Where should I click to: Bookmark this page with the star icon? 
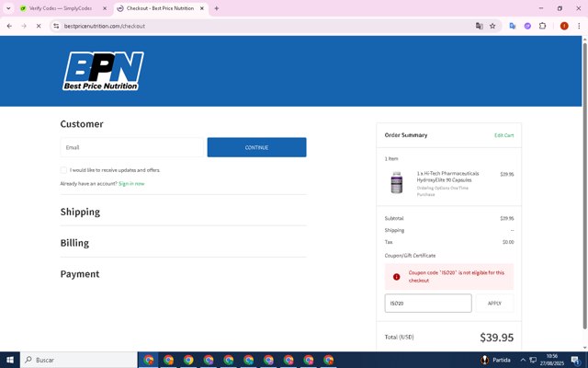pyautogui.click(x=492, y=26)
